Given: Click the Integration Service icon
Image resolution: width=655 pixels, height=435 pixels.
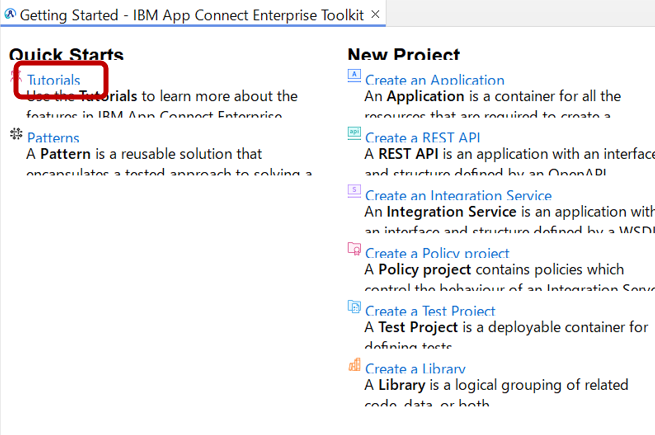Looking at the screenshot, I should (x=354, y=191).
